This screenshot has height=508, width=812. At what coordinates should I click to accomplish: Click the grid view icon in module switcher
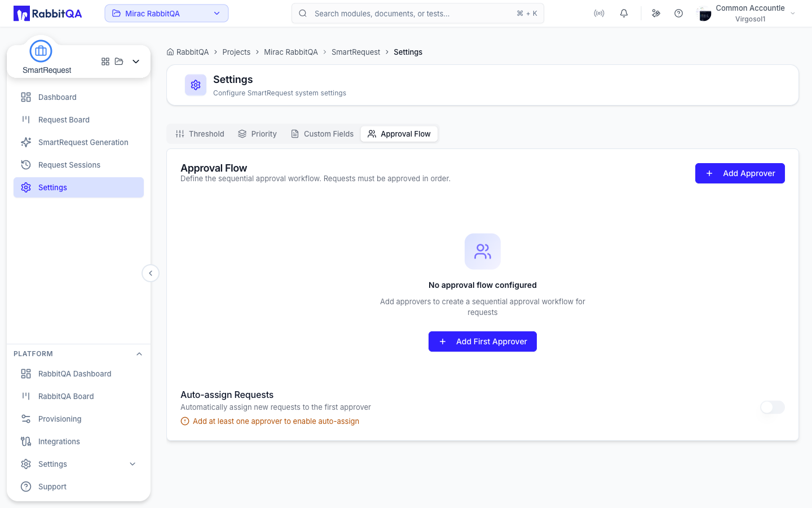click(105, 62)
